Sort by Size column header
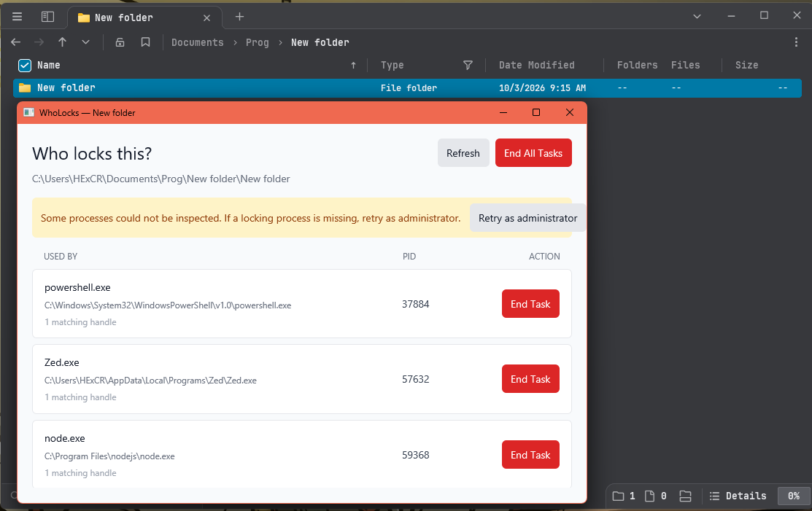Viewport: 812px width, 511px height. click(746, 65)
